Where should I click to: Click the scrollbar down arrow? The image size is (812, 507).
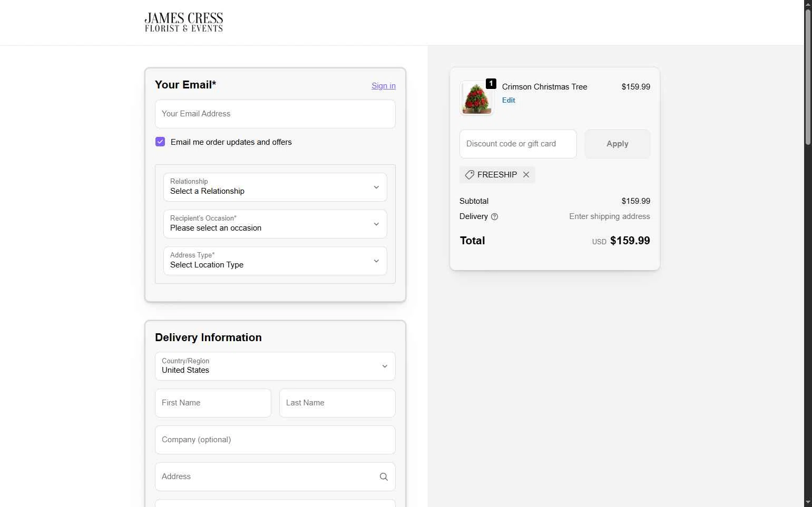click(808, 502)
